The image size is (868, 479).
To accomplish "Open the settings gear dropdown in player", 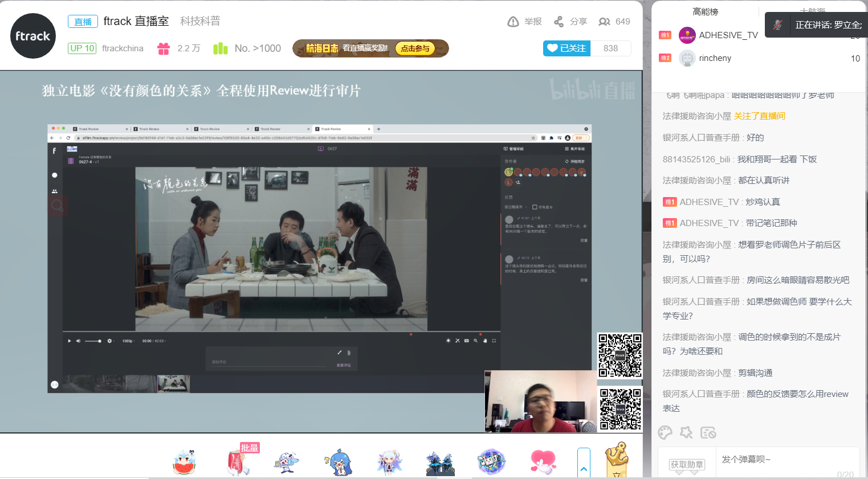I will (x=111, y=341).
